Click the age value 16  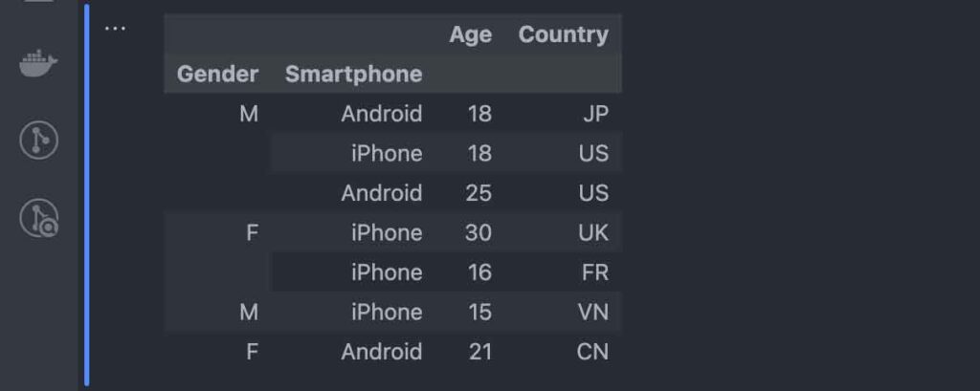tap(479, 272)
